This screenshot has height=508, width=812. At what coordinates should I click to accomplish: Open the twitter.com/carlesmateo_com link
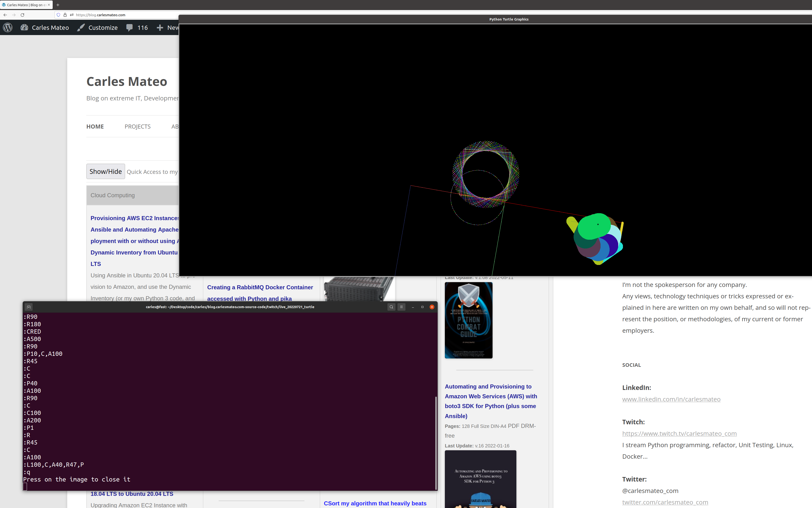[665, 502]
